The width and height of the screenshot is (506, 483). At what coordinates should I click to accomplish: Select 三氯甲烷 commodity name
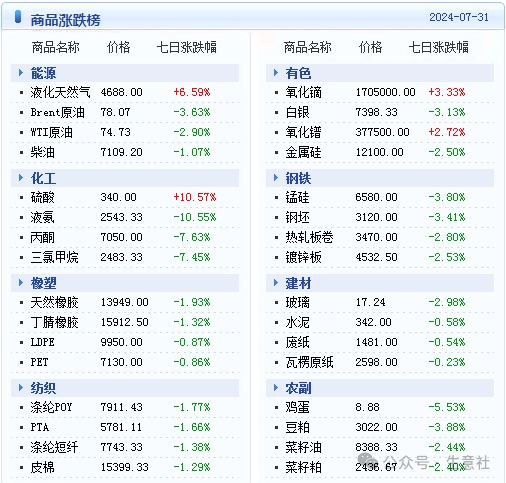(x=54, y=257)
